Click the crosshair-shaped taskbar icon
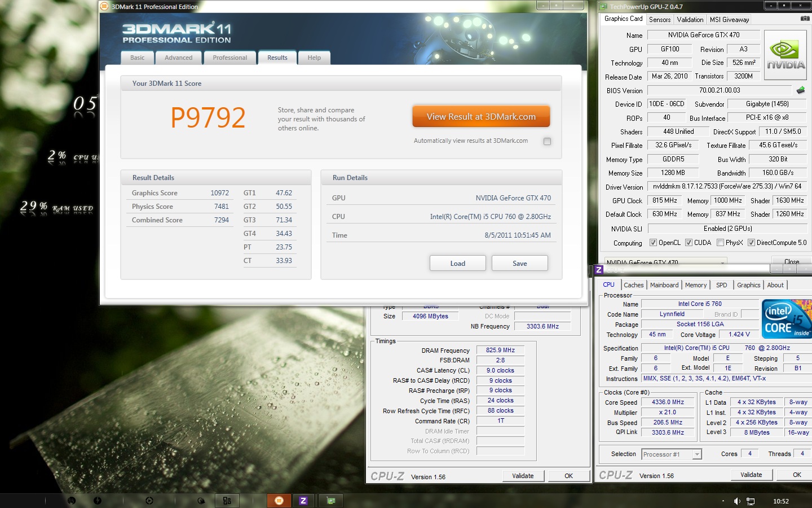 tap(149, 501)
